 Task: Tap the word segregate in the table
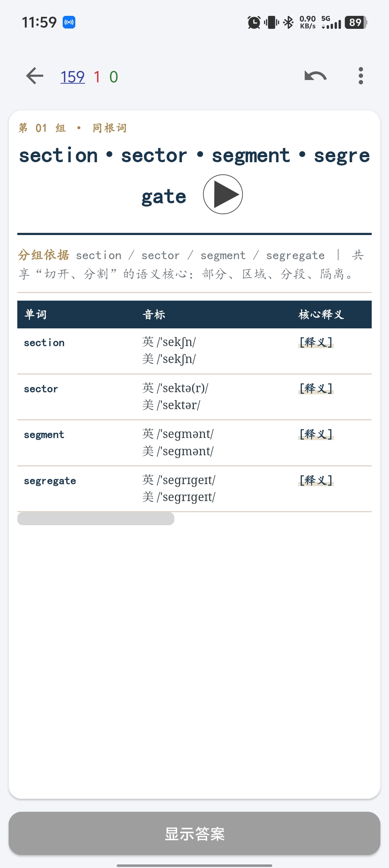pos(50,481)
